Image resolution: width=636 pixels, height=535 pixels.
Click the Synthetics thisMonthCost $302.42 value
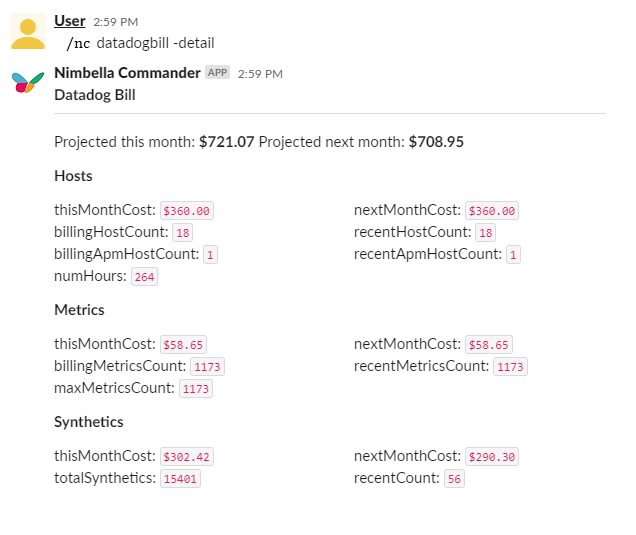tap(187, 457)
